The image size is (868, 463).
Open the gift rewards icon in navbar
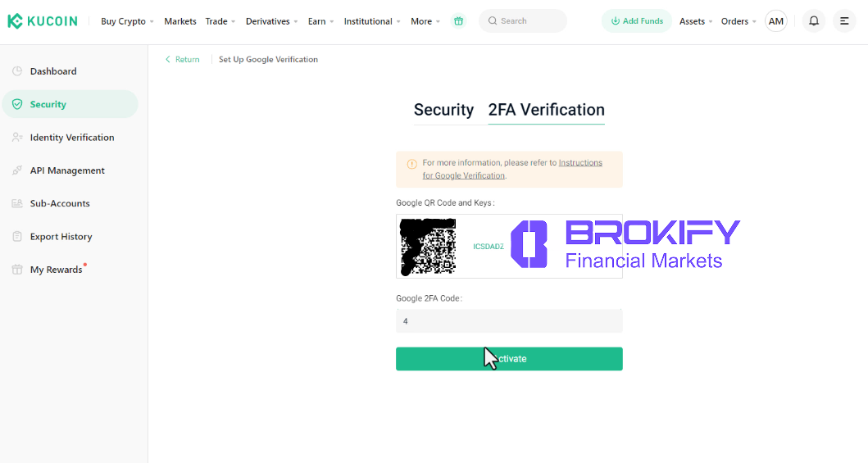(458, 21)
